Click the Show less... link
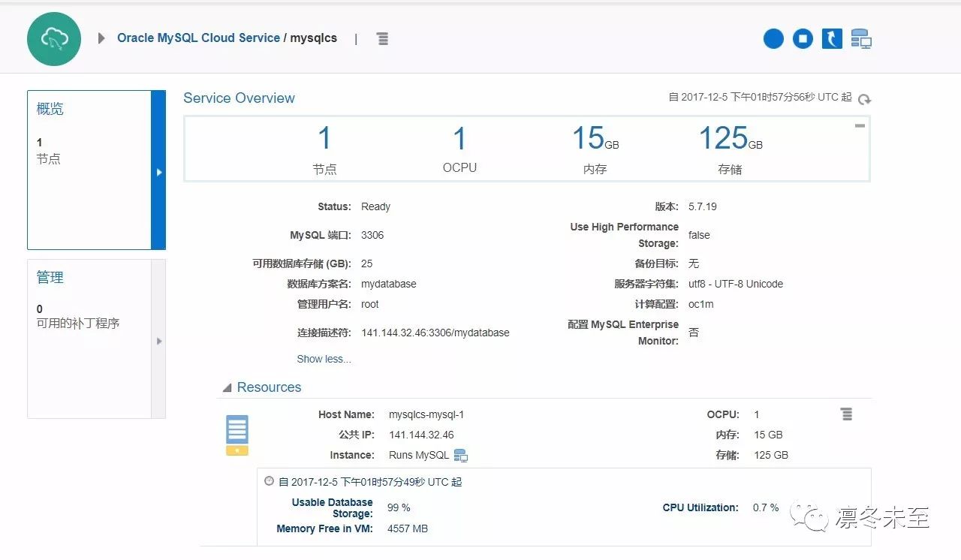 coord(324,359)
